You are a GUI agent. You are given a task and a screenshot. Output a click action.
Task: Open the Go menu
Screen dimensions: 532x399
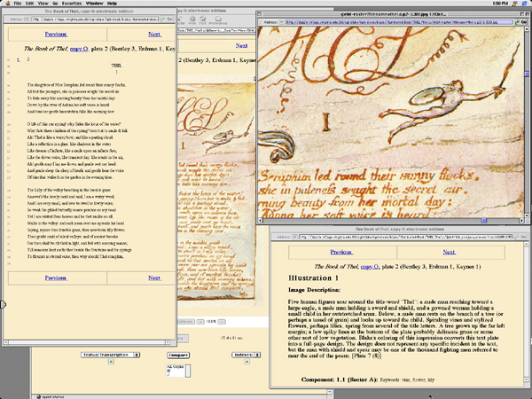[x=55, y=4]
